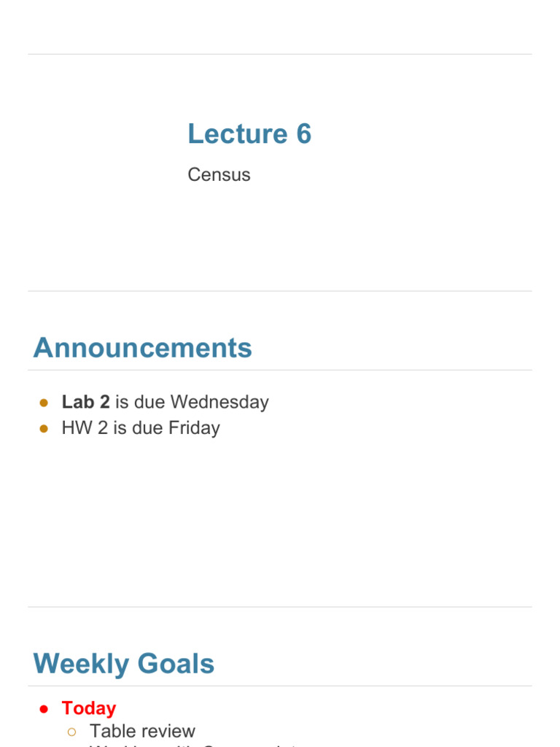Image resolution: width=560 pixels, height=747 pixels.
Task: Click the orange bullet beside HW 2
Action: pos(44,429)
